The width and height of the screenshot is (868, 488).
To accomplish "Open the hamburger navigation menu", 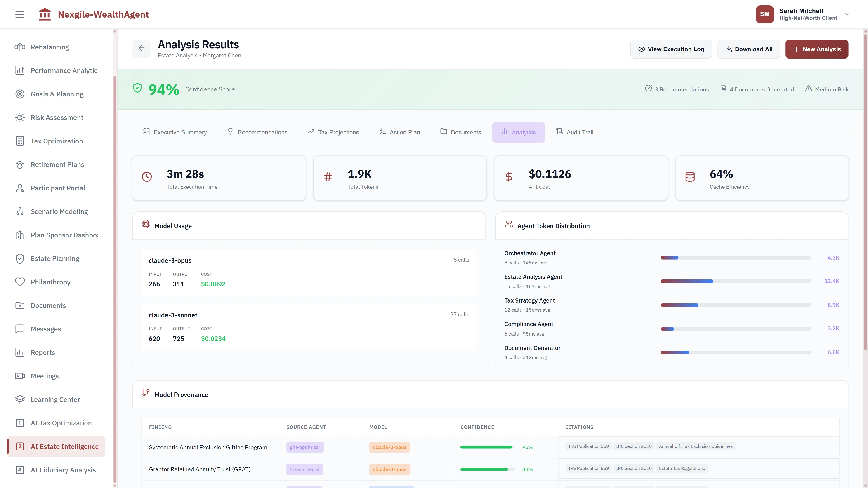I will [x=19, y=14].
